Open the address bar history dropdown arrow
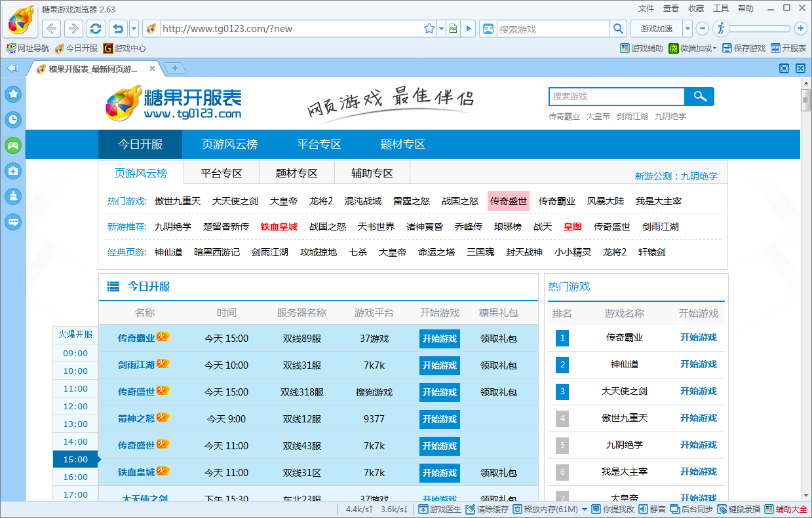This screenshot has width=812, height=518. click(441, 29)
